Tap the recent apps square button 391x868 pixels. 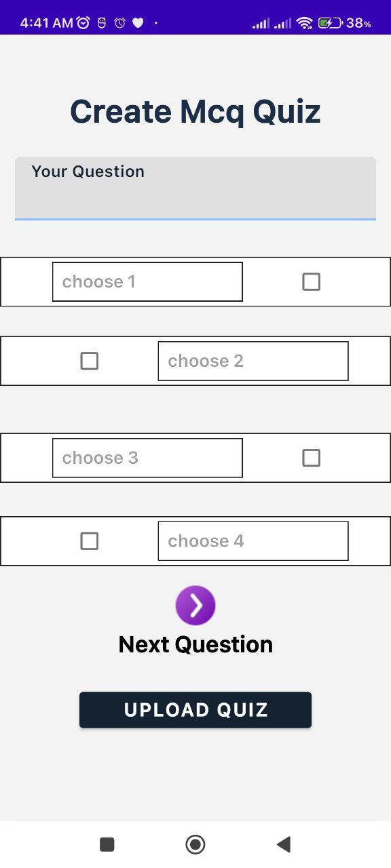coord(107,844)
